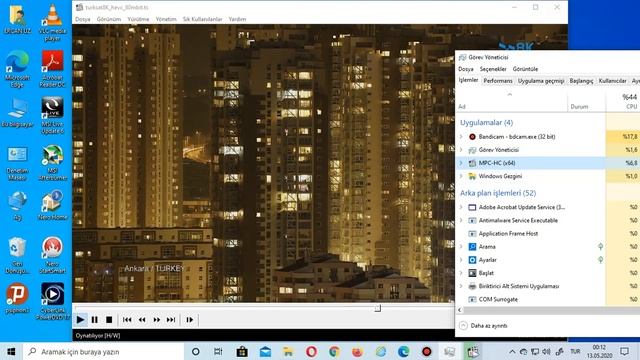
Task: Open Firefox from the taskbar
Action: point(358,351)
